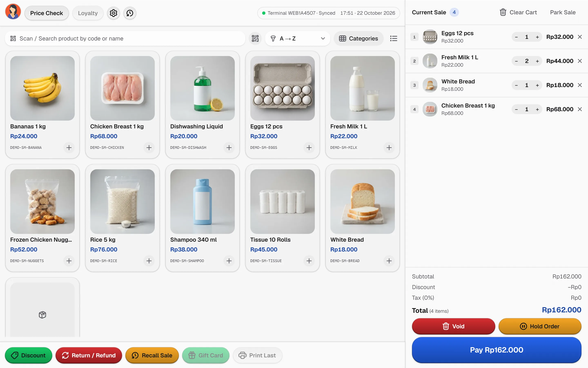Click Subtotal Rp162.000 value
This screenshot has width=588, height=368.
pos(567,276)
